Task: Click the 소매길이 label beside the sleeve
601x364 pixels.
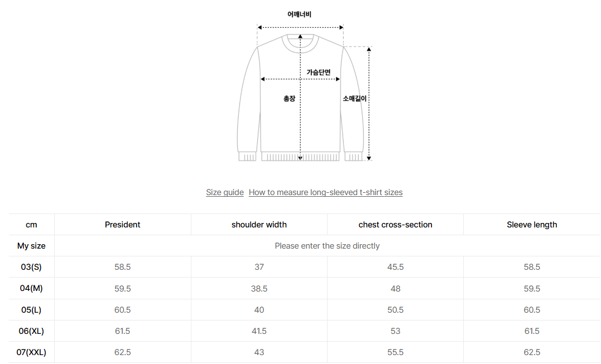Action: 354,99
